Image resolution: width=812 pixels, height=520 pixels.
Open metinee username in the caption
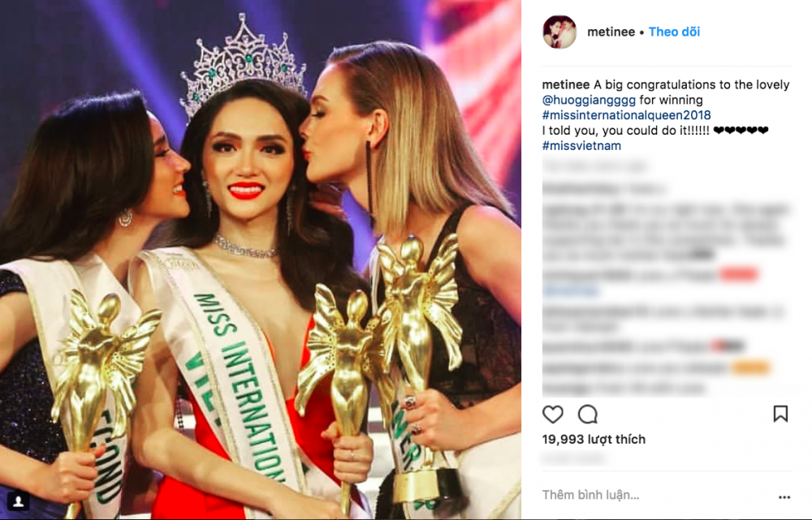566,84
